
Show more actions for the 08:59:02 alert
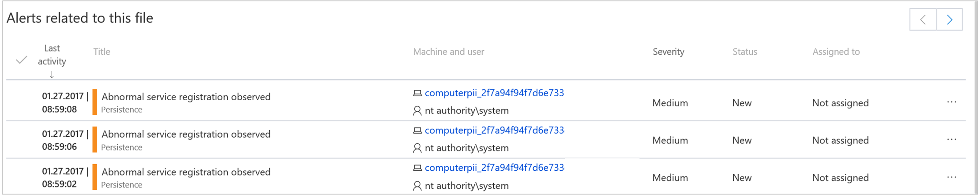click(951, 177)
